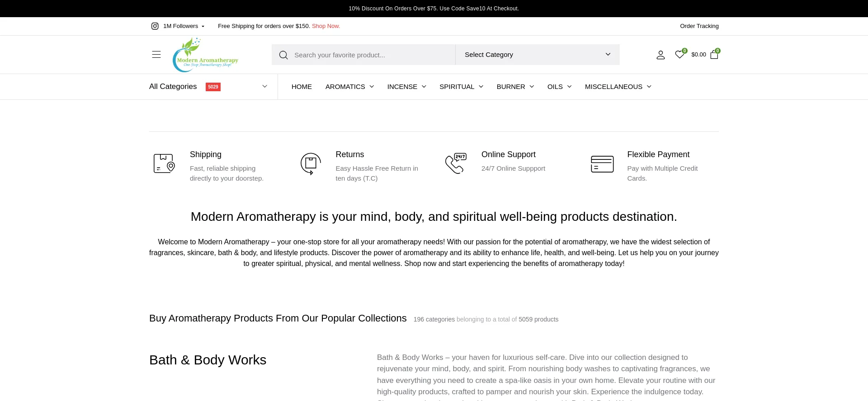Viewport: 868px width, 401px height.
Task: Expand the Incense menu chevron
Action: click(424, 87)
